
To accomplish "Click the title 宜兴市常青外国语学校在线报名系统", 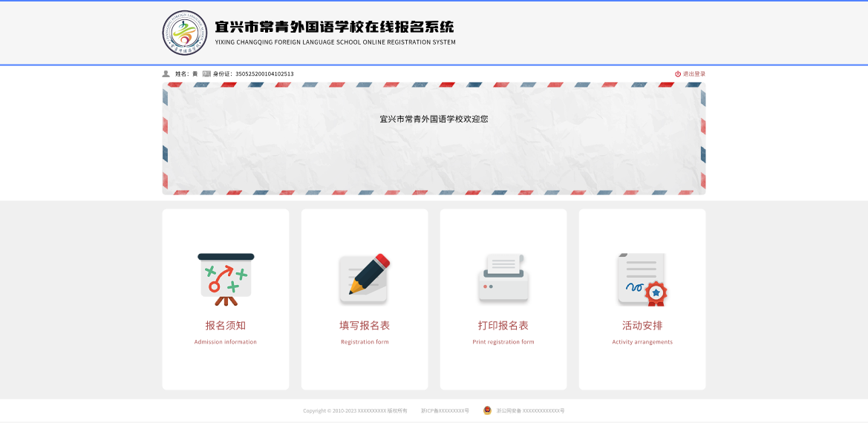I will point(334,27).
